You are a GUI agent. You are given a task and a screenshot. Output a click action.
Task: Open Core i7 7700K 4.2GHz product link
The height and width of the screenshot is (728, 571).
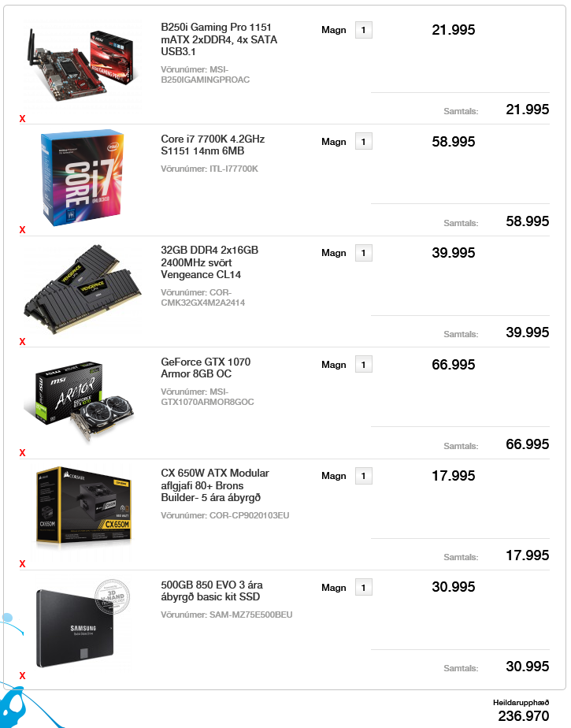click(x=213, y=145)
